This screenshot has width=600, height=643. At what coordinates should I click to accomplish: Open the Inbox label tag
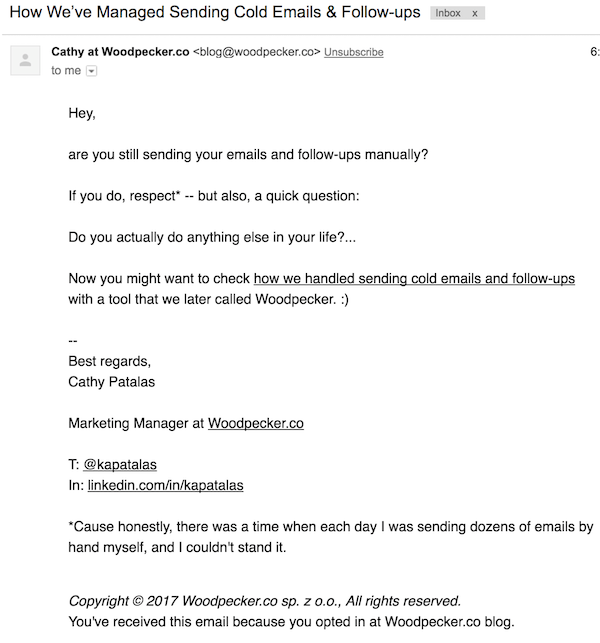click(448, 13)
